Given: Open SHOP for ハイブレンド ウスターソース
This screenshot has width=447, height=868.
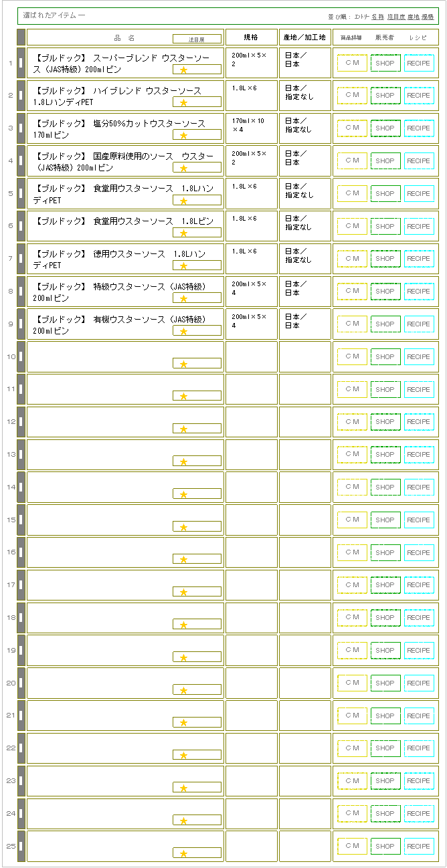Looking at the screenshot, I should point(385,96).
